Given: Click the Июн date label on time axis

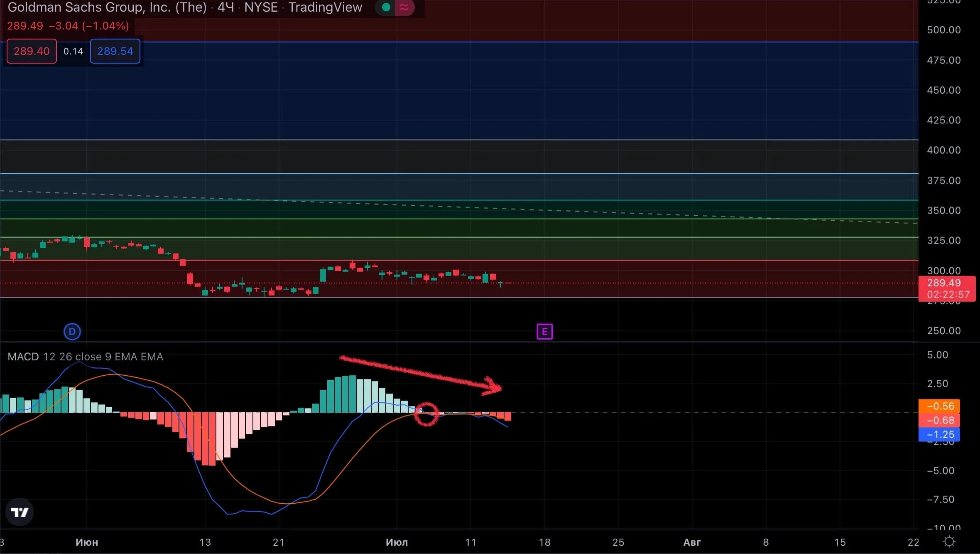Looking at the screenshot, I should tap(87, 542).
